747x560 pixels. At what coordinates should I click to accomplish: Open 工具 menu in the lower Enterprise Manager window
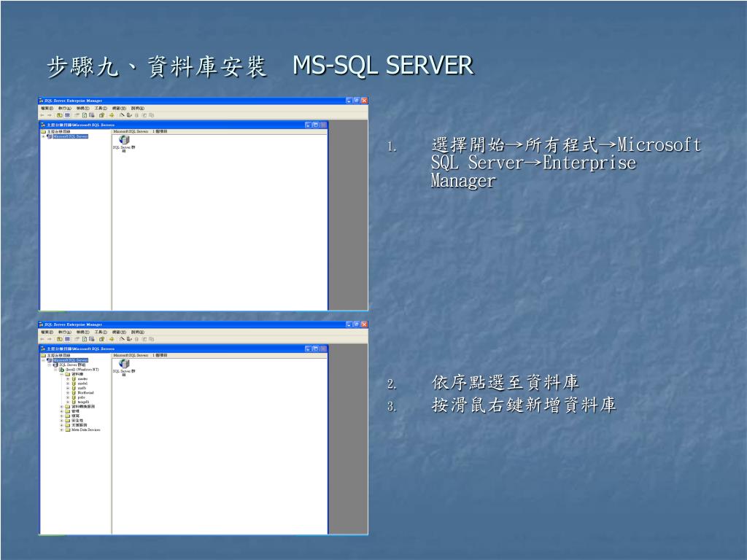tap(101, 332)
